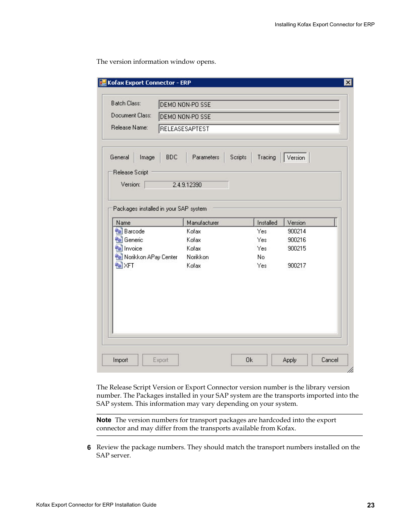Screen dimensions: 411x532
Task: Click 'Yes' installed cell in XFT row
Action: tap(262, 266)
